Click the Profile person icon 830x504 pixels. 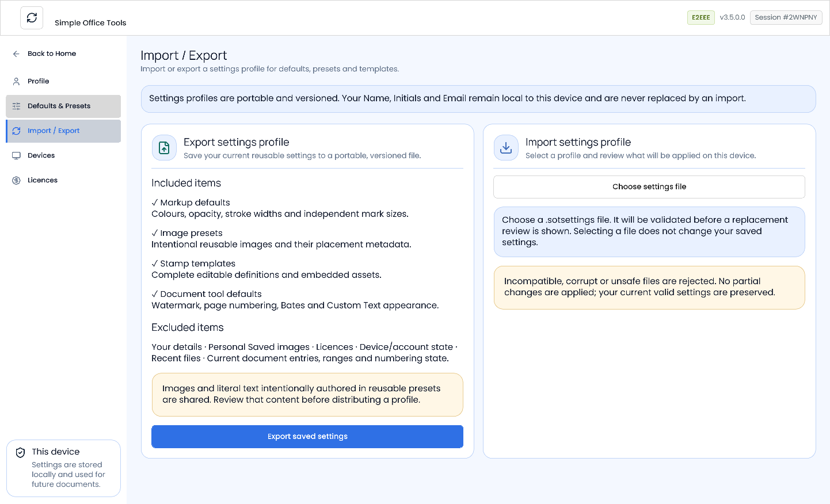pyautogui.click(x=16, y=81)
